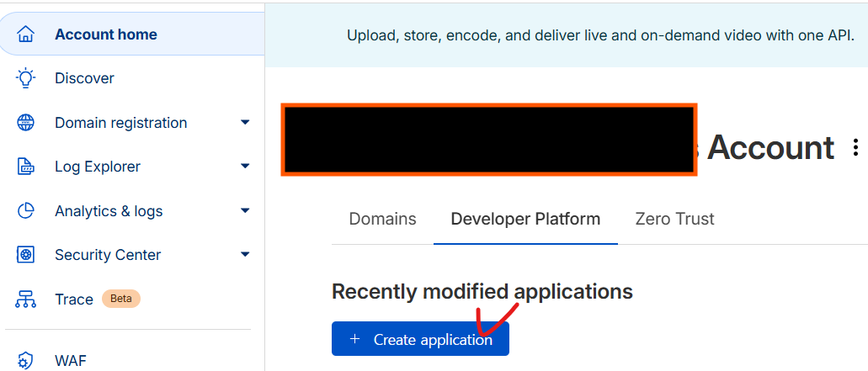Click the Beta badge next to Trace
Screen dimensions: 868x371
tap(121, 299)
